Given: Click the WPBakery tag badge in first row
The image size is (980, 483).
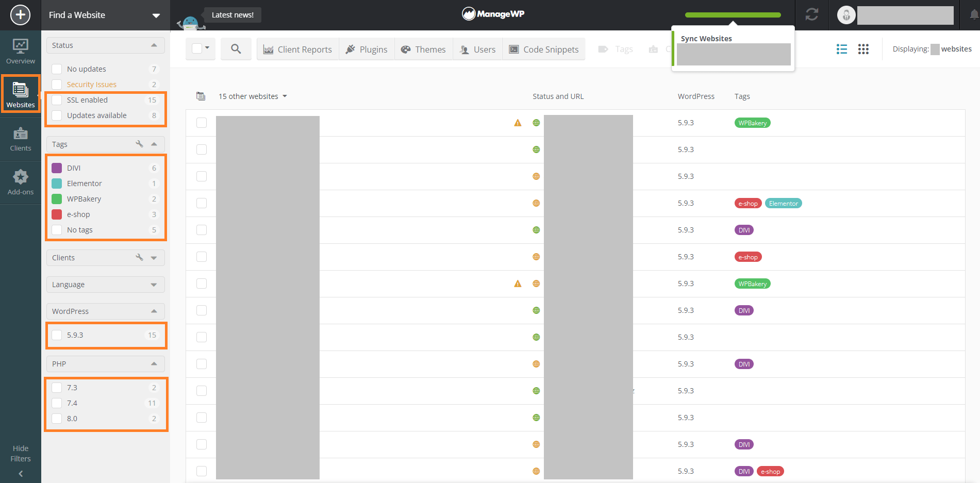Looking at the screenshot, I should coord(752,123).
